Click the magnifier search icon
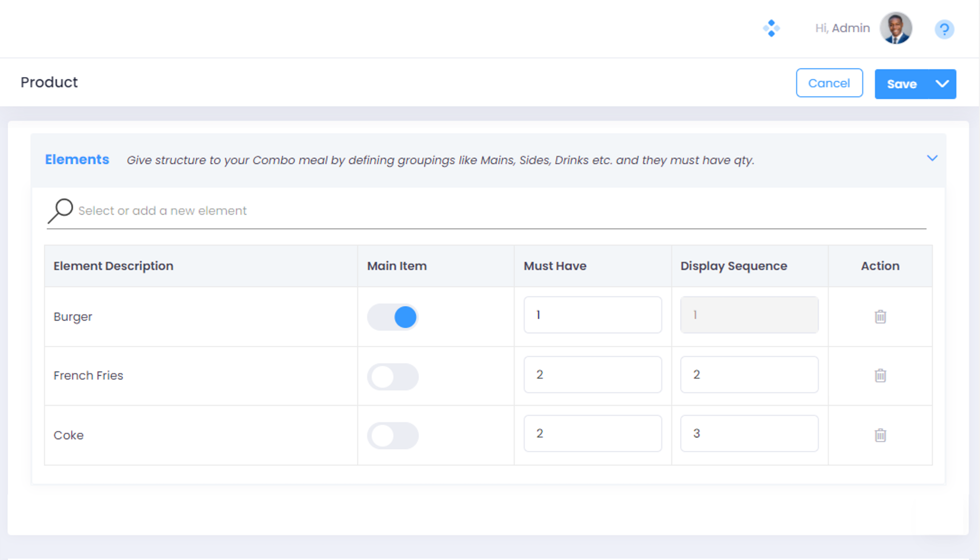The height and width of the screenshot is (560, 980). point(60,211)
